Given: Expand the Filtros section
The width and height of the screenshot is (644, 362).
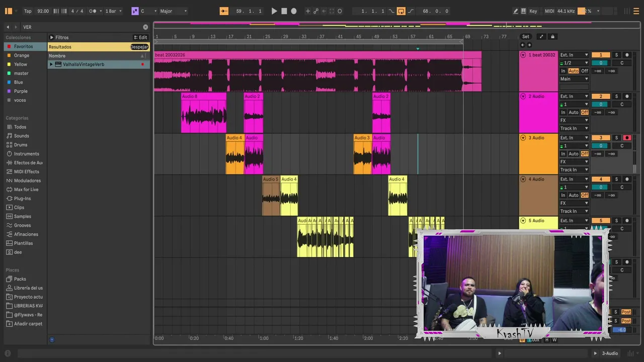Looking at the screenshot, I should click(x=51, y=37).
